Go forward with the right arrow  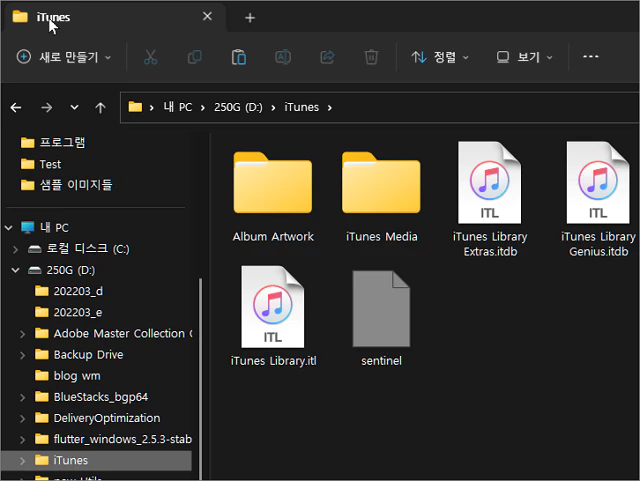(47, 107)
